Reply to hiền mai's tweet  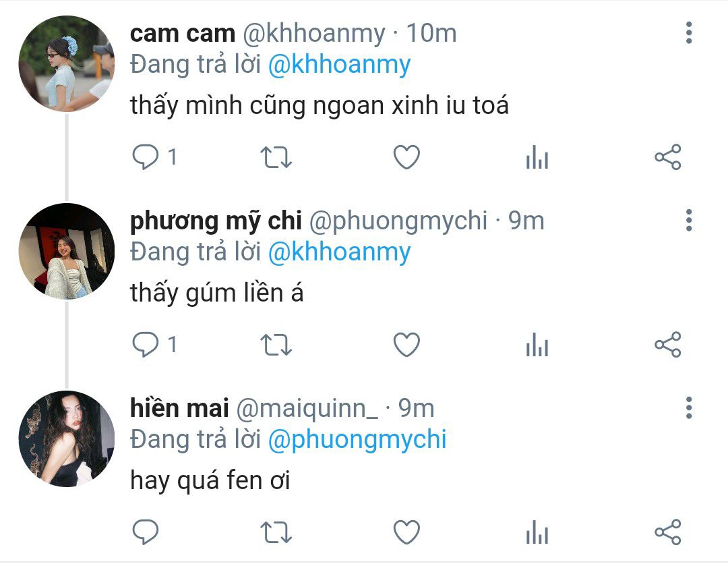pyautogui.click(x=146, y=532)
